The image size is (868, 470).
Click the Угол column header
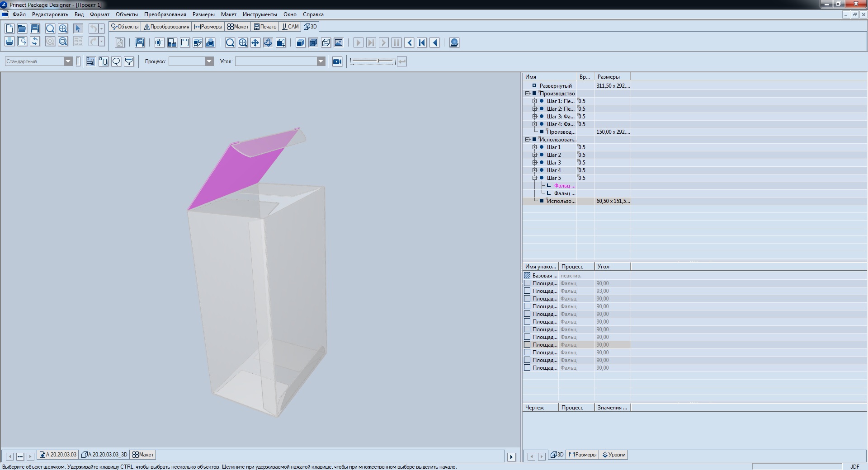click(x=613, y=267)
